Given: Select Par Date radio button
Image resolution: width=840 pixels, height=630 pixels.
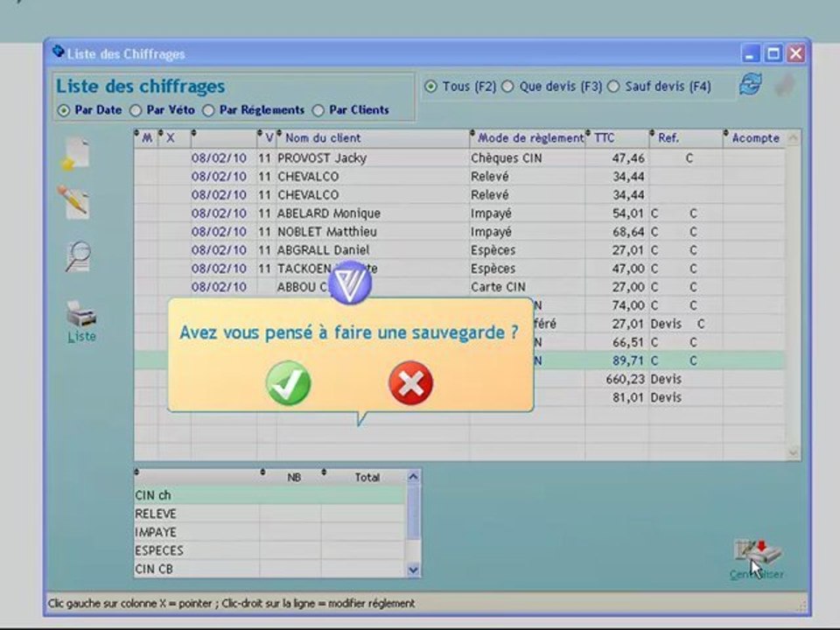Looking at the screenshot, I should pos(64,110).
